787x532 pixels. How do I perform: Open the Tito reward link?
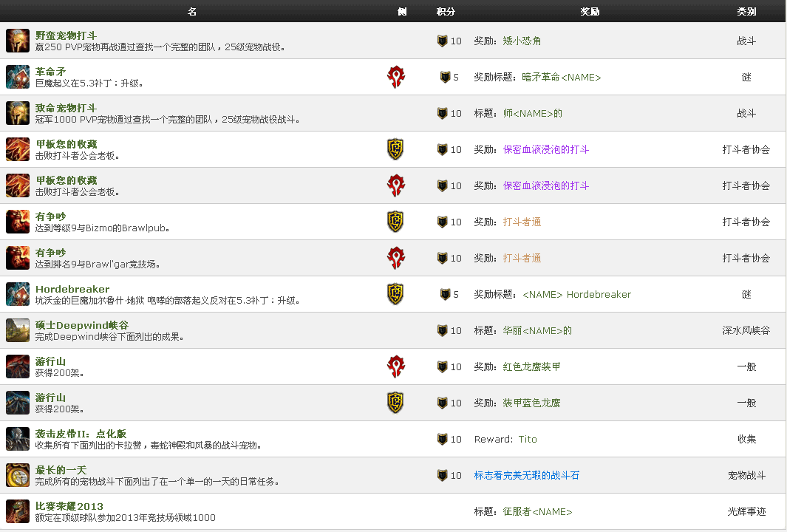[528, 439]
